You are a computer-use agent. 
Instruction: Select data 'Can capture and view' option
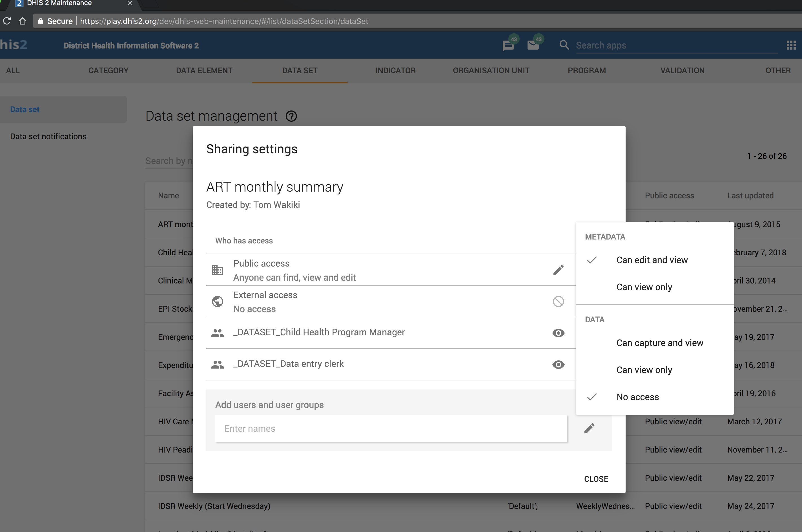tap(659, 343)
